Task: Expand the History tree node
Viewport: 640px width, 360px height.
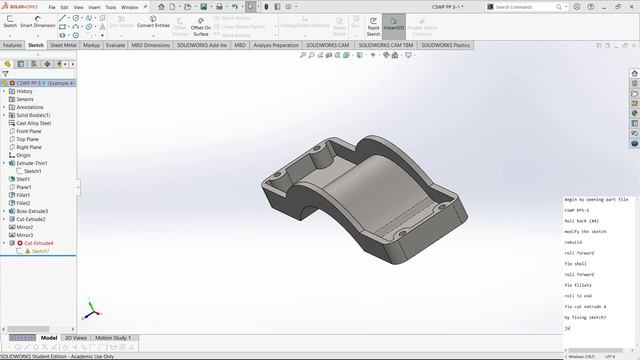Action: click(x=4, y=91)
